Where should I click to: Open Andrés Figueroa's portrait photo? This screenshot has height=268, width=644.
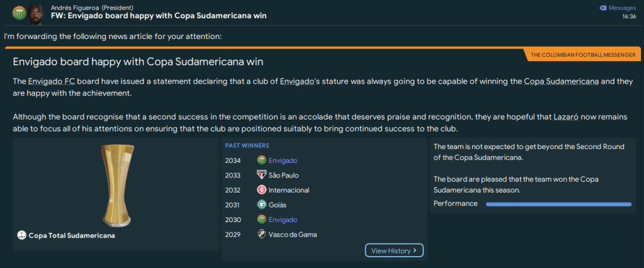[35, 12]
